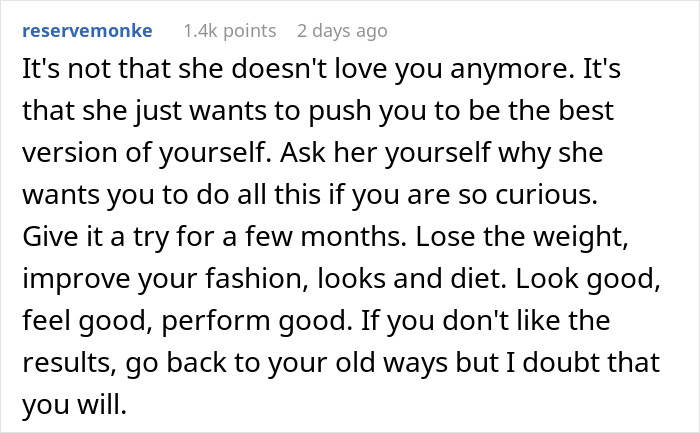The image size is (700, 433).
Task: Open the reservemonke user profile link
Action: coord(87,31)
